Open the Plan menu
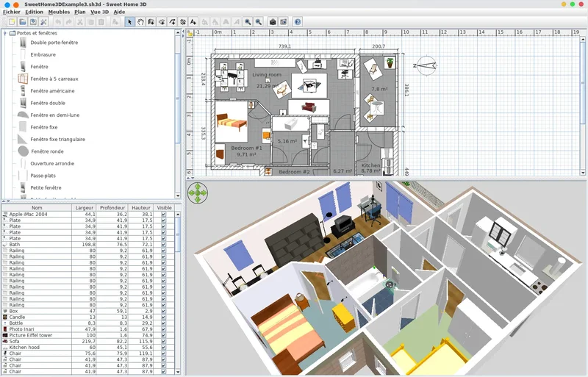 pyautogui.click(x=80, y=12)
